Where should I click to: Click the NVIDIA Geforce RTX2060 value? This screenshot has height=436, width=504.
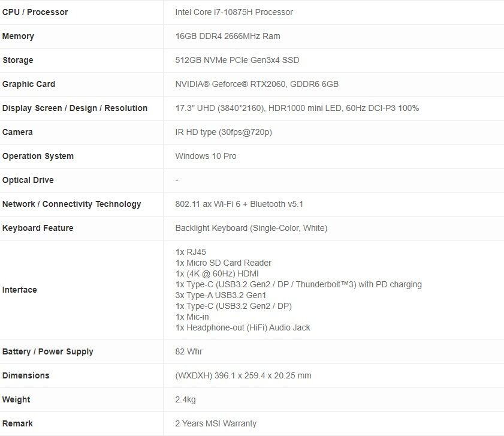click(x=256, y=84)
